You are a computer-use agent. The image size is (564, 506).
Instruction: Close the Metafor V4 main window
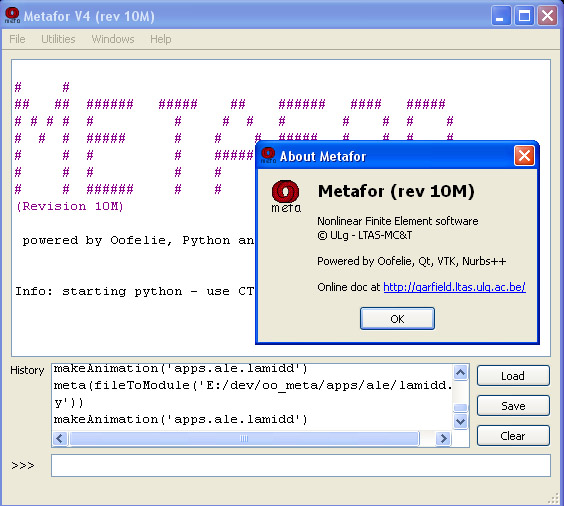click(547, 16)
